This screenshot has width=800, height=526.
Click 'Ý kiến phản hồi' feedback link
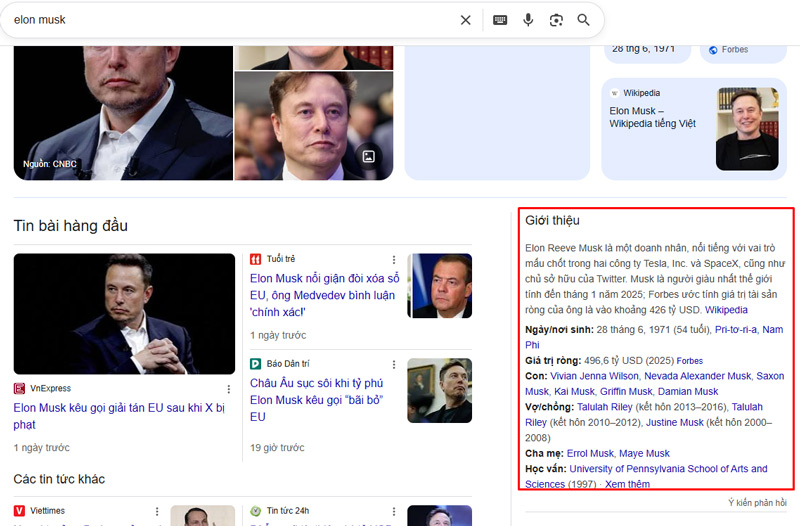[757, 503]
